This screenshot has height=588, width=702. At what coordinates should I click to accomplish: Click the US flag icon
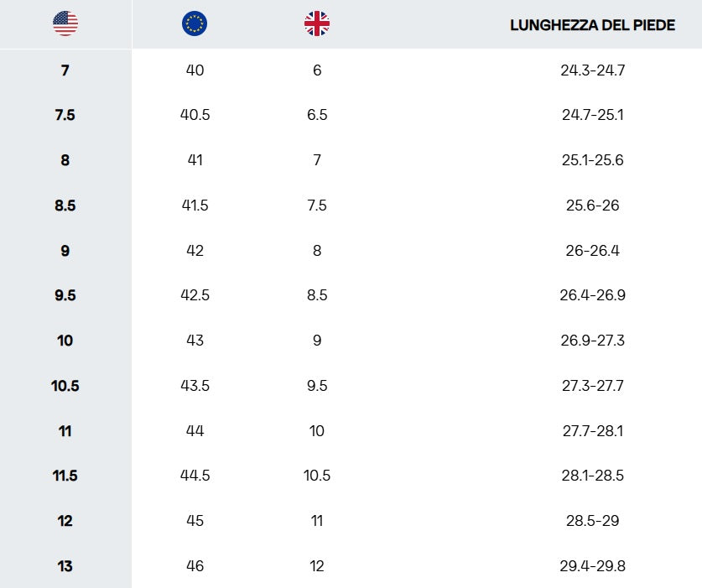(x=65, y=23)
